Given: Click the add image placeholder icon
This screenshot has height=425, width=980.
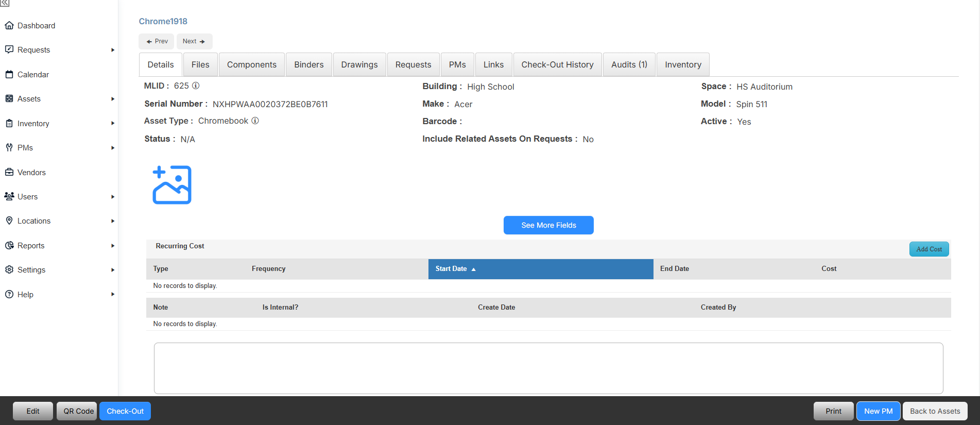Looking at the screenshot, I should click(x=172, y=184).
